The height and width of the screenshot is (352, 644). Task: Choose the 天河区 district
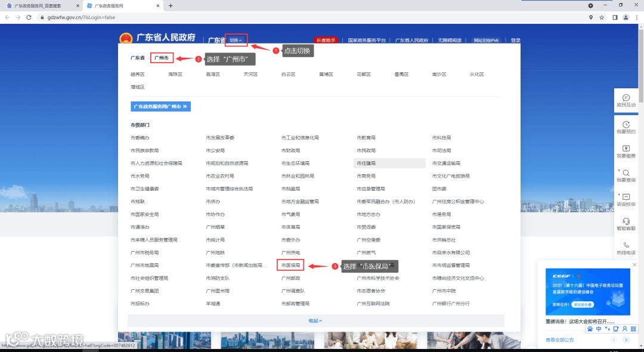[250, 75]
